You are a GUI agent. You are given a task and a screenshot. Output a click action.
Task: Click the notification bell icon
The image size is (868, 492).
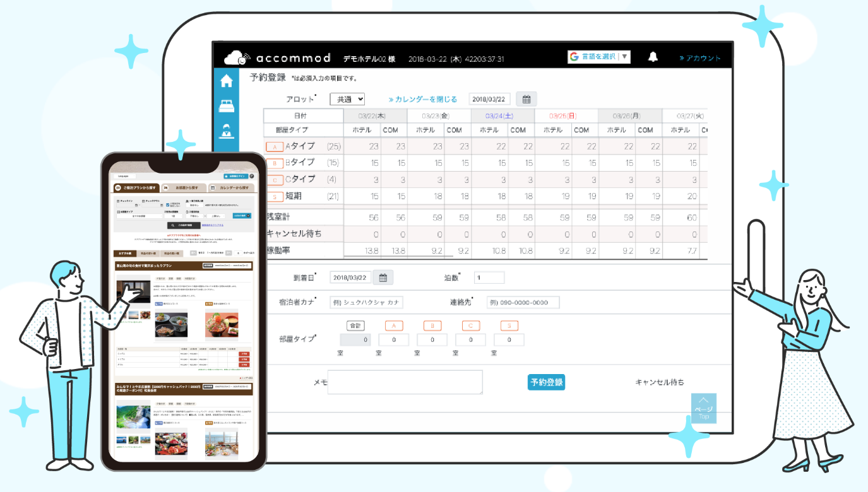coord(653,57)
